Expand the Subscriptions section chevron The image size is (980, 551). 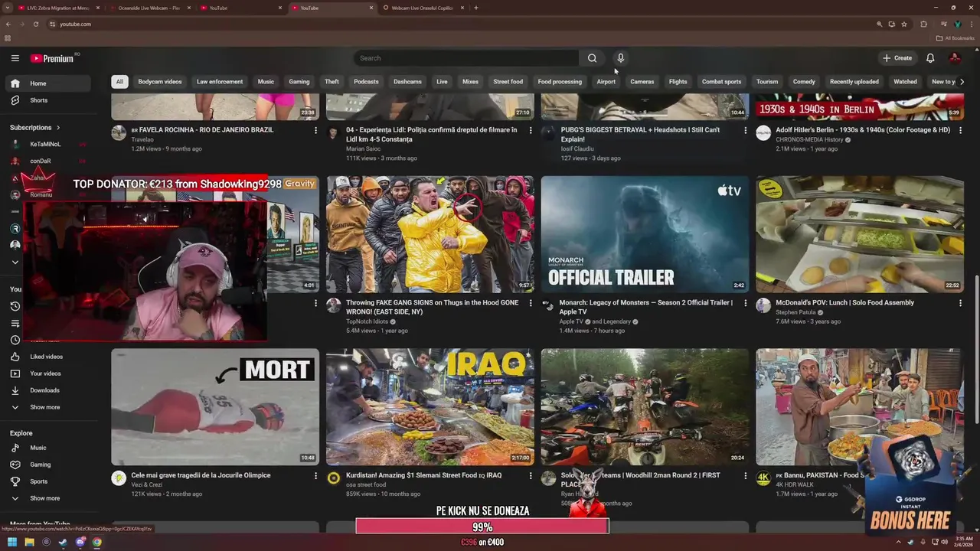[x=57, y=128]
